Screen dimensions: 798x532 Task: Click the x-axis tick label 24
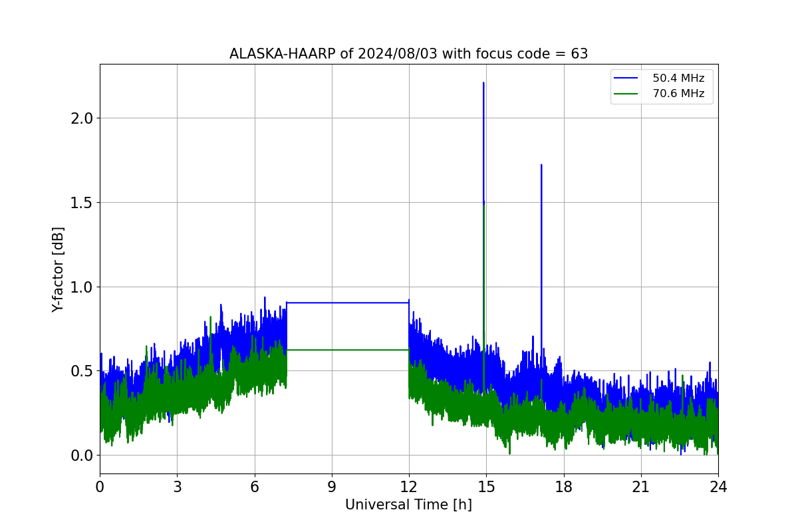[x=718, y=487]
